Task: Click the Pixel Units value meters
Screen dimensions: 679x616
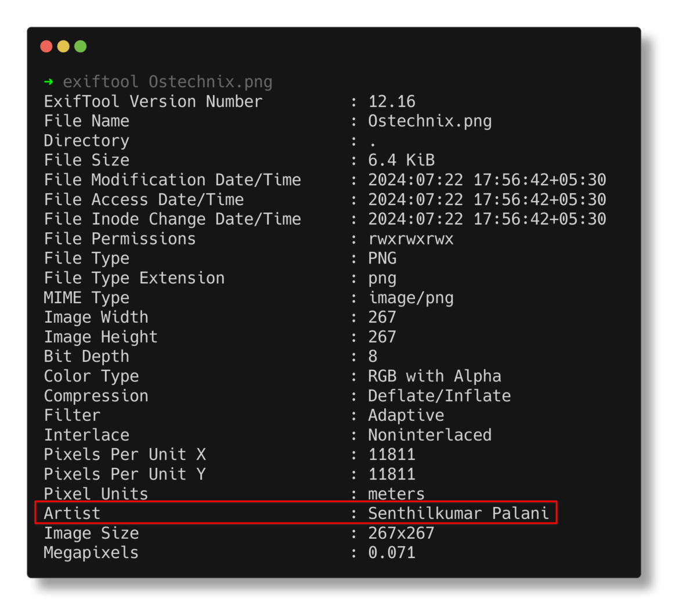Action: pos(396,494)
